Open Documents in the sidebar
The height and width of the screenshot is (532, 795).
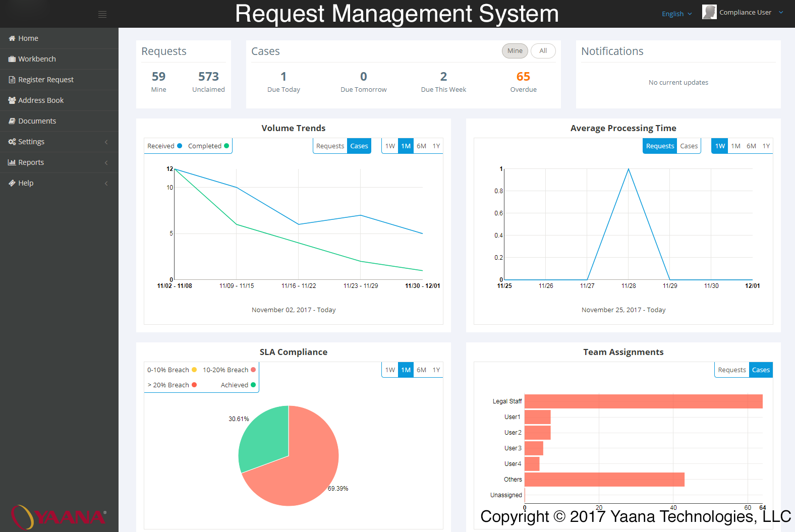[59, 121]
